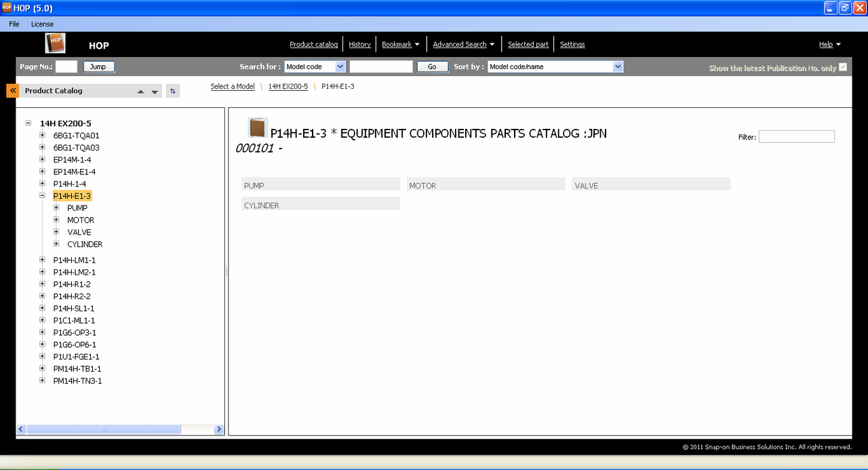Image resolution: width=868 pixels, height=470 pixels.
Task: Select P1G6-OP6-1 in the tree
Action: [x=75, y=345]
